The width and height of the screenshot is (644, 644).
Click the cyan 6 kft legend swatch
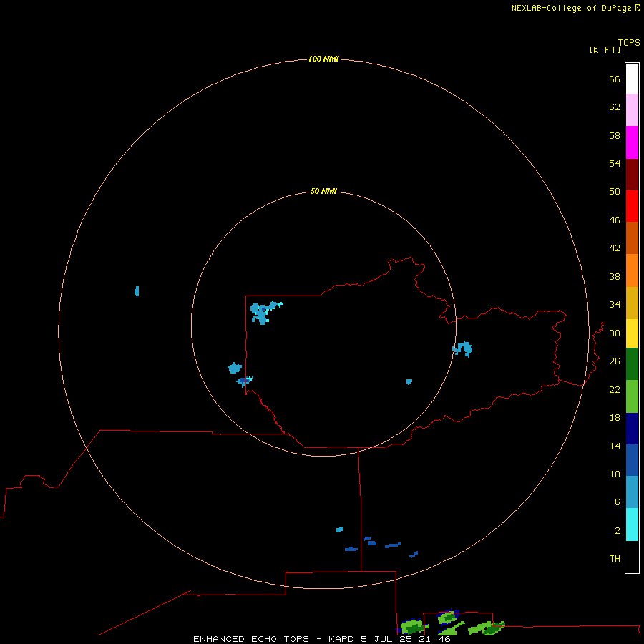(x=632, y=525)
